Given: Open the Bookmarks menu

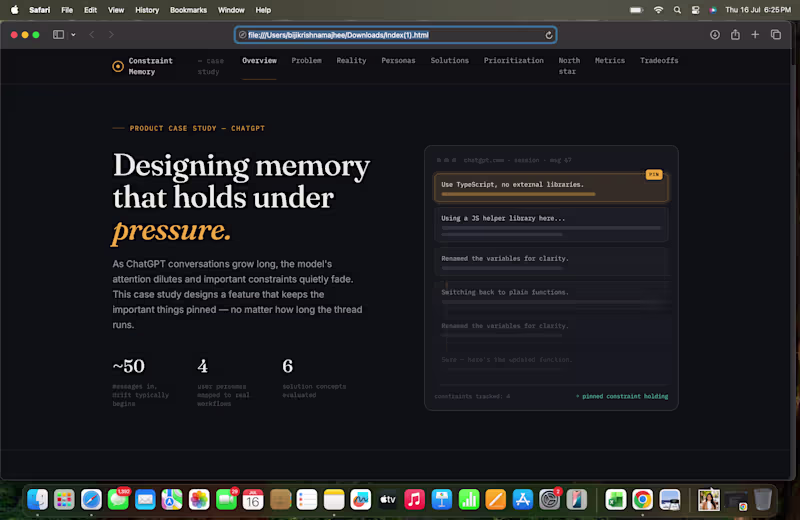Looking at the screenshot, I should [188, 10].
